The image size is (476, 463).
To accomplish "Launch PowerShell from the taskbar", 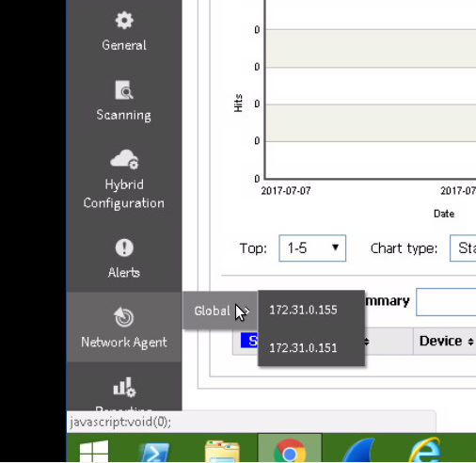I will tap(154, 452).
